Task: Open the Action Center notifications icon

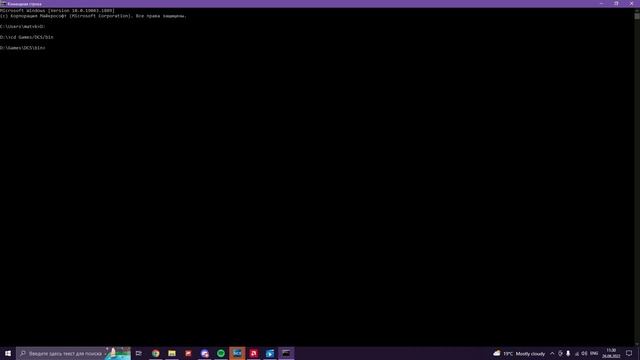Action: [629, 353]
